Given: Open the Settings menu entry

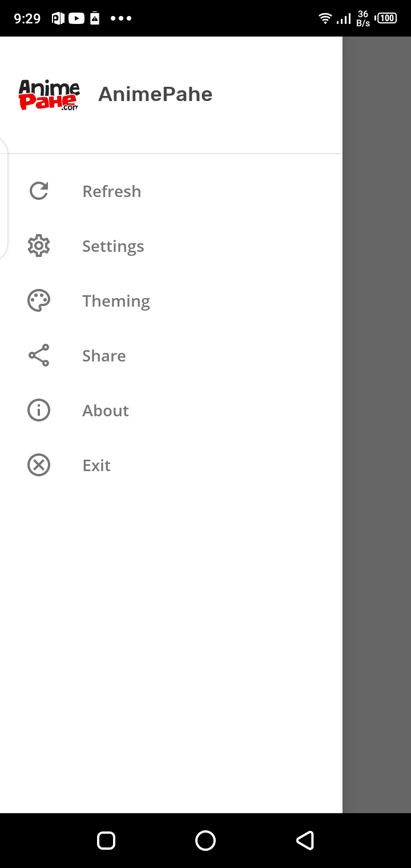Looking at the screenshot, I should coord(113,246).
